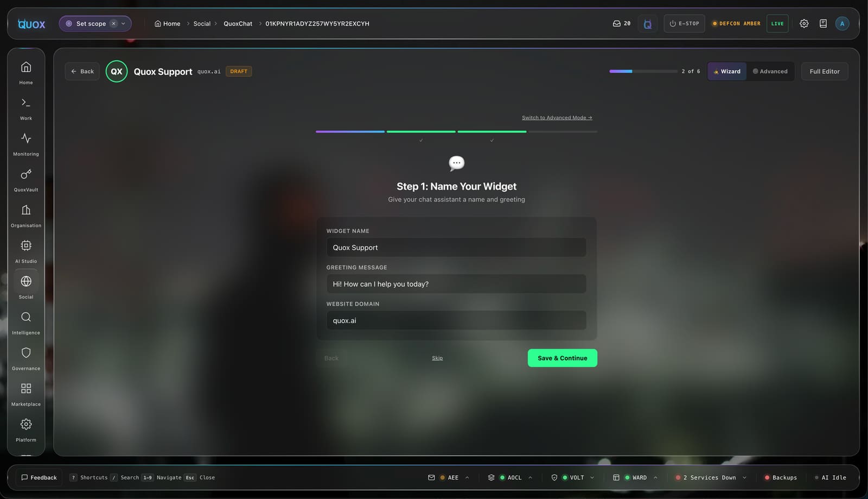868x499 pixels.
Task: Skip this wizard step
Action: pyautogui.click(x=437, y=358)
